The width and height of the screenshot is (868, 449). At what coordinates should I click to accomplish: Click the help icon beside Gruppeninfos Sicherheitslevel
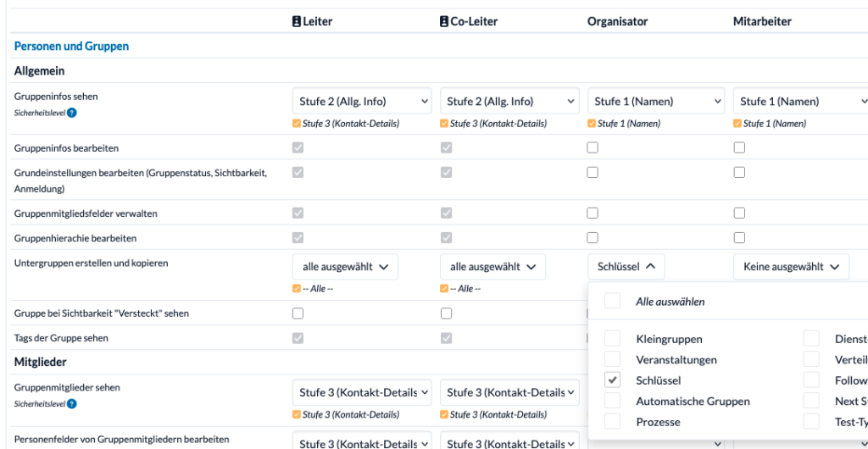click(x=72, y=113)
